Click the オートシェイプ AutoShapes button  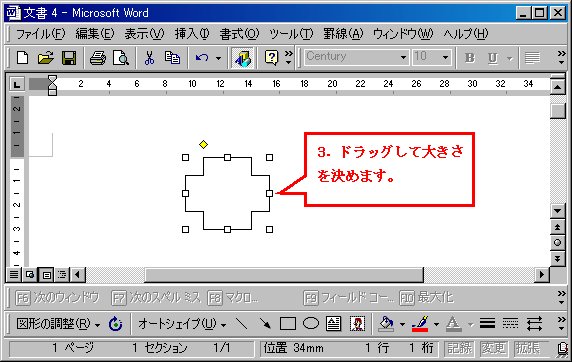(x=182, y=324)
